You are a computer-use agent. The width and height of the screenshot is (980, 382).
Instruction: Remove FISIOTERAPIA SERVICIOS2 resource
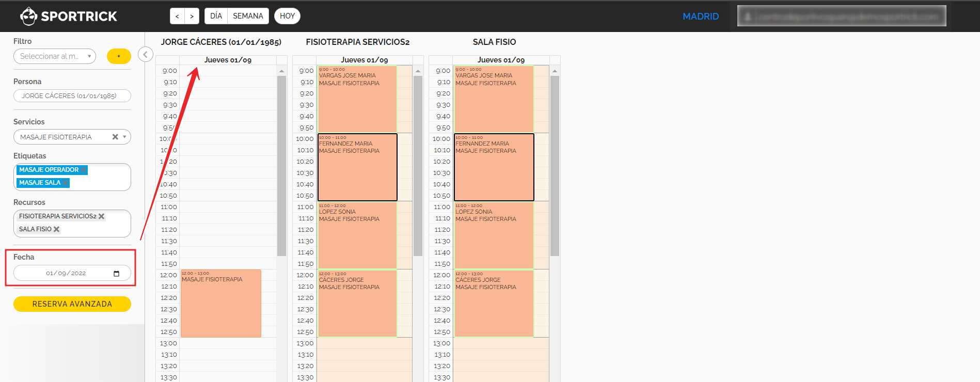(x=101, y=216)
